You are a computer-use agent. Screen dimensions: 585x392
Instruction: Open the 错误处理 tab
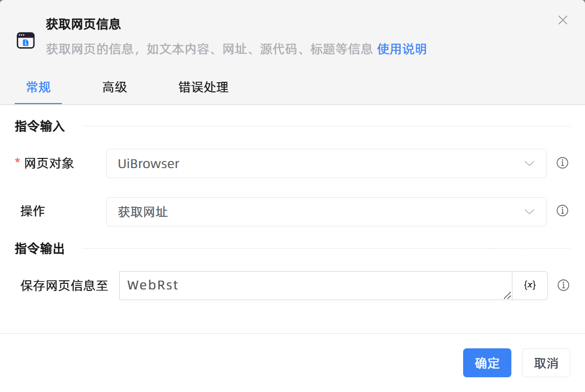(x=203, y=87)
